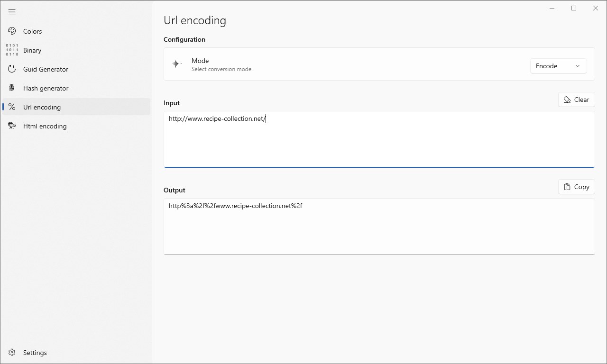Viewport: 607px width, 364px height.
Task: Copy the encoded output
Action: click(x=576, y=187)
